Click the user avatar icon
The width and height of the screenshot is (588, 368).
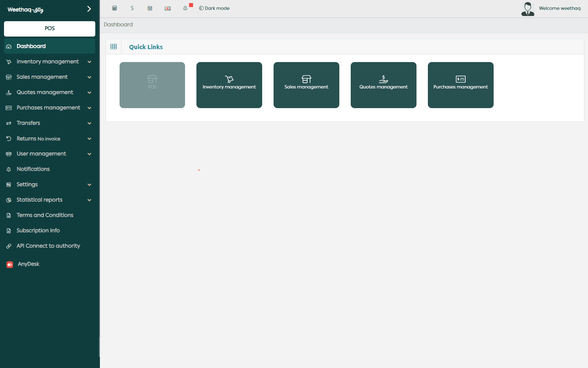click(527, 9)
